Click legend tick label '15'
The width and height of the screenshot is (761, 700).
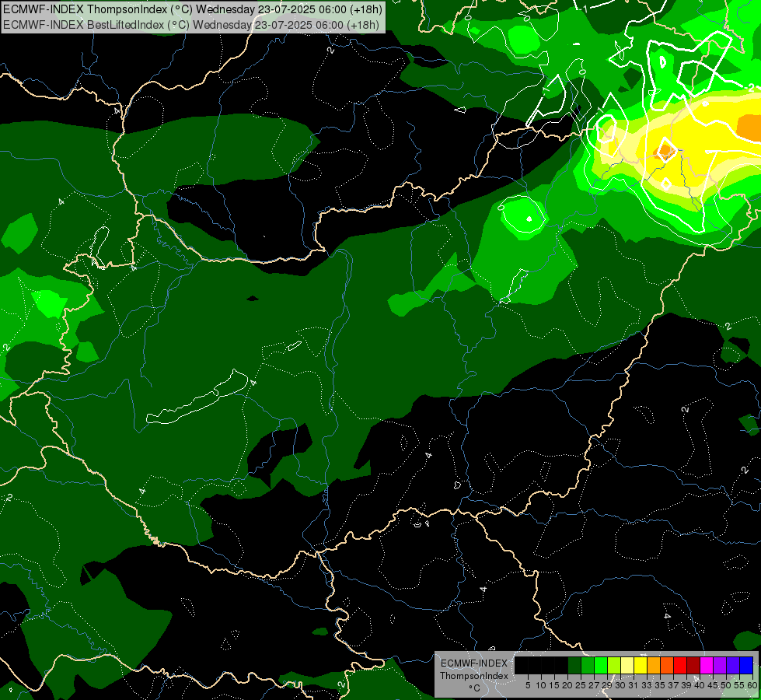pyautogui.click(x=554, y=685)
